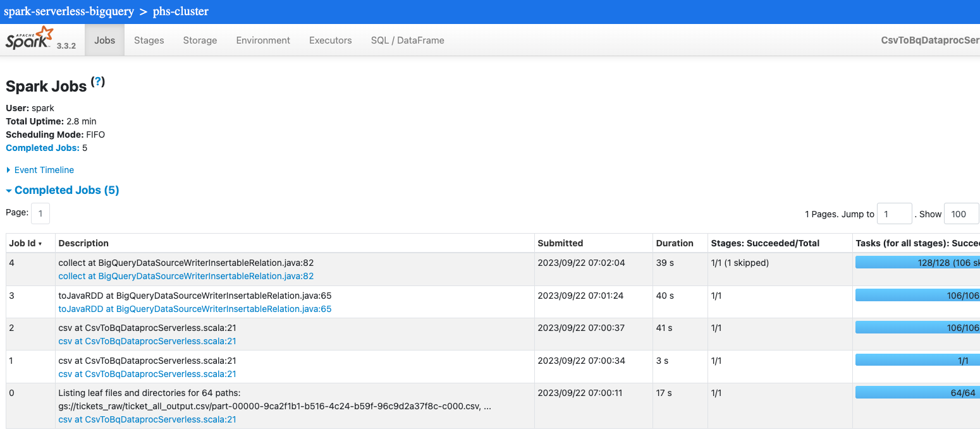Click job 2's 106/106 task progress bar
Image resolution: width=980 pixels, height=432 pixels.
pos(917,327)
